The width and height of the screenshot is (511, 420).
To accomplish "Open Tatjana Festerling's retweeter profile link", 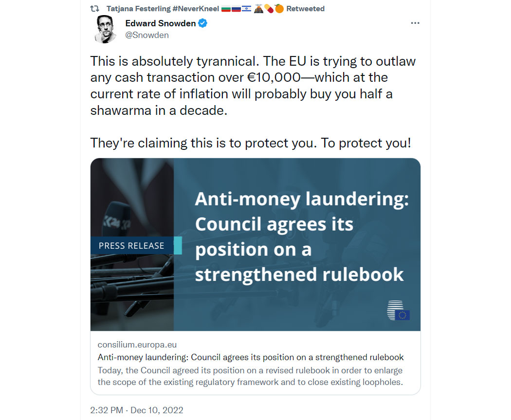I will point(138,9).
